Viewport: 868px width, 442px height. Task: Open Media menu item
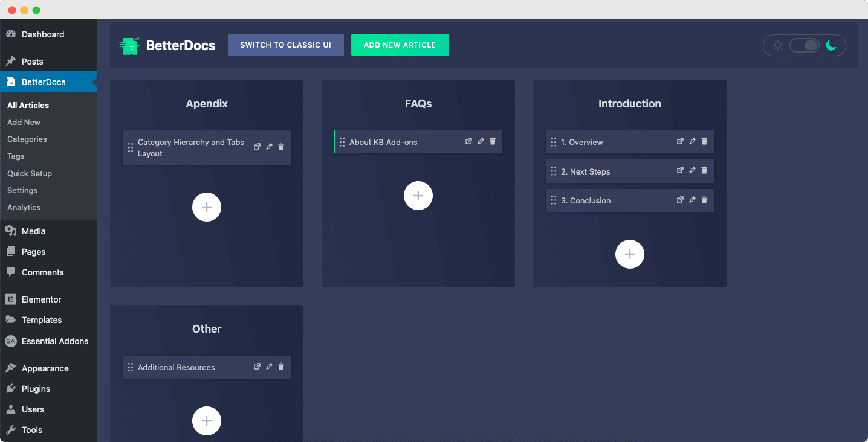(48, 231)
